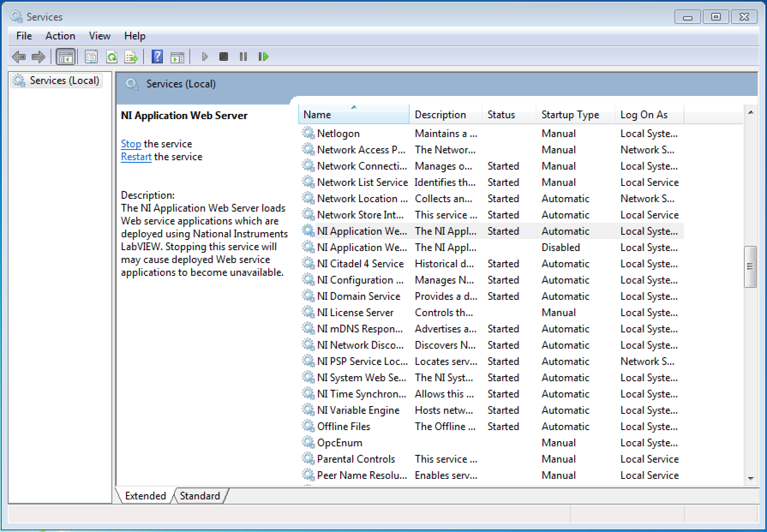Click the Start Service play icon

click(204, 57)
